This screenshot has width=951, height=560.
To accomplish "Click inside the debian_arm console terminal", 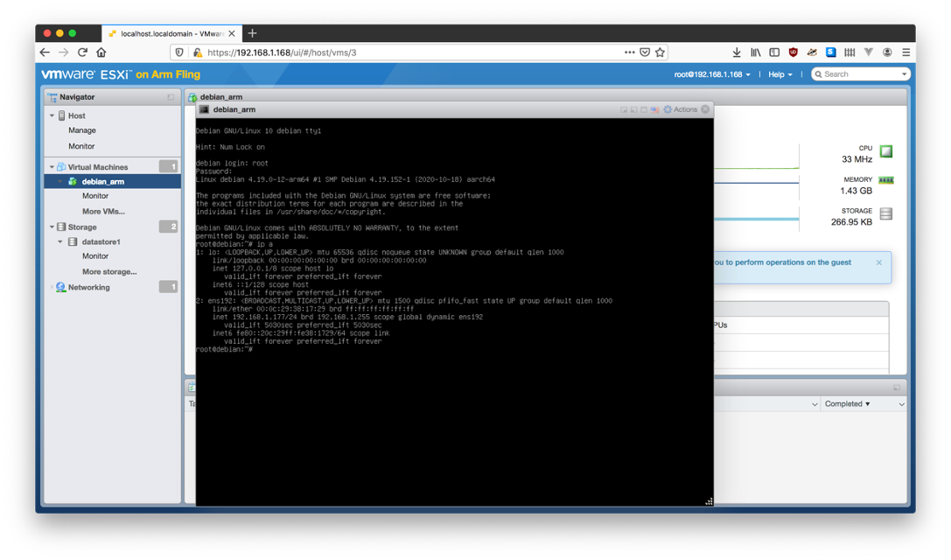I will tap(454, 311).
